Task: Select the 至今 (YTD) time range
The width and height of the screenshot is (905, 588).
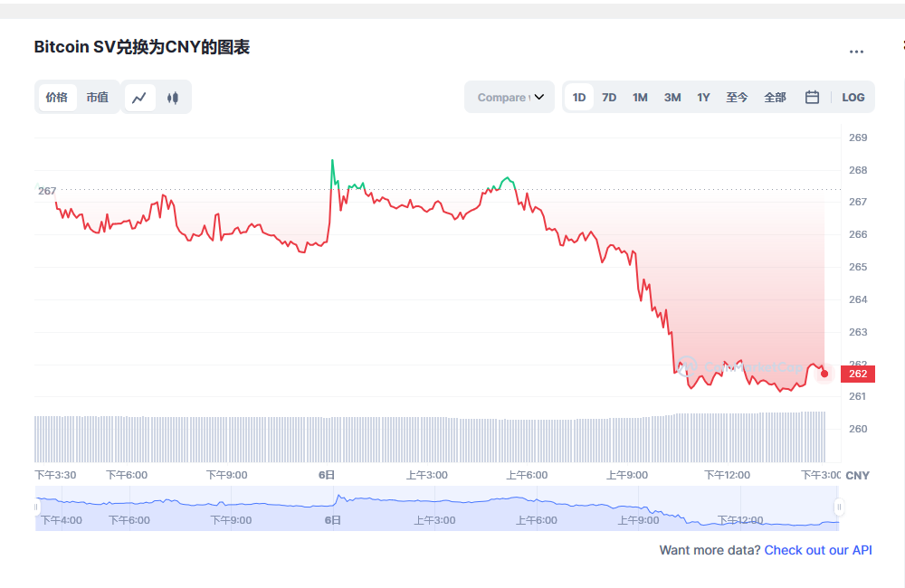Action: 737,98
